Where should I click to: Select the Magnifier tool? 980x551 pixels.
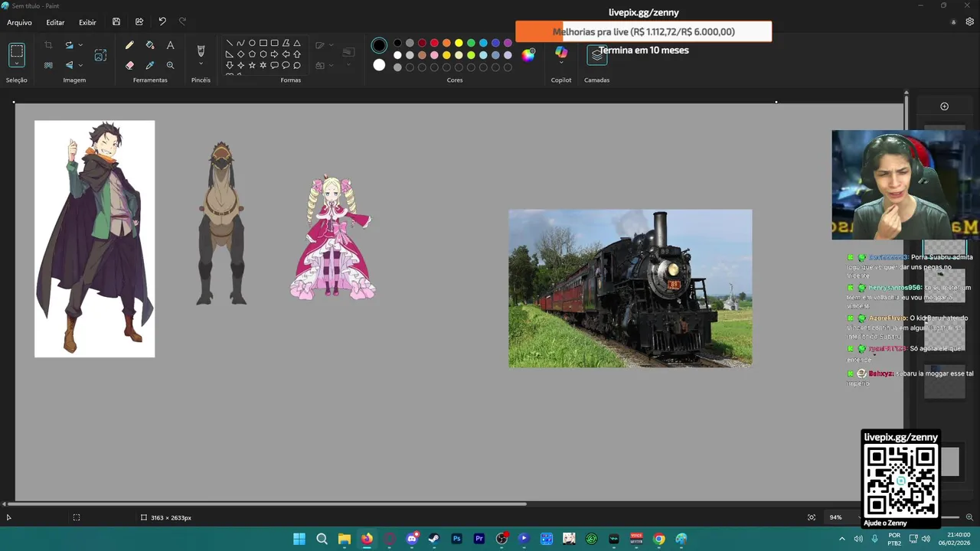(170, 66)
